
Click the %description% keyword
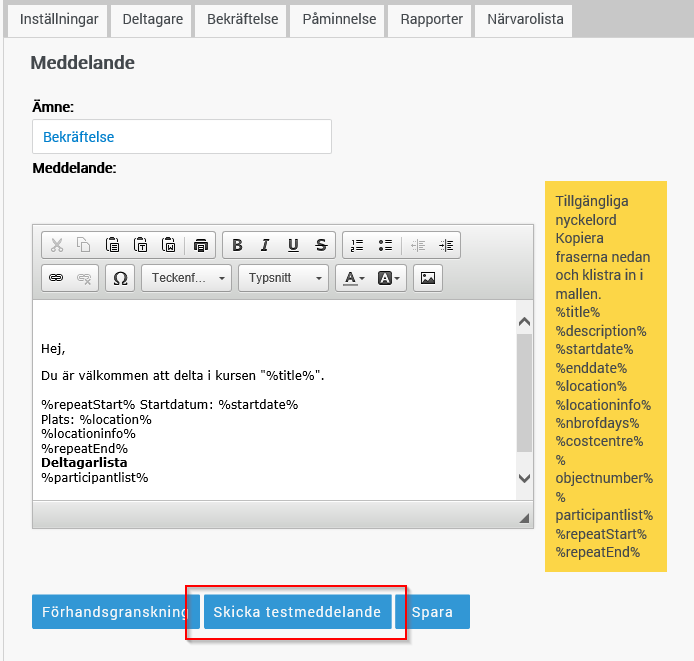(601, 331)
